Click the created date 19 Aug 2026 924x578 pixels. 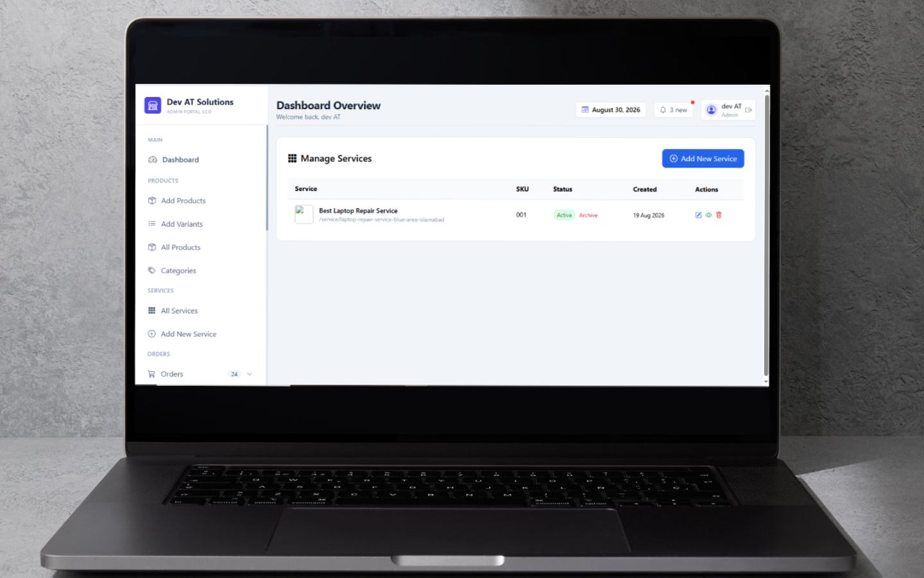[649, 215]
